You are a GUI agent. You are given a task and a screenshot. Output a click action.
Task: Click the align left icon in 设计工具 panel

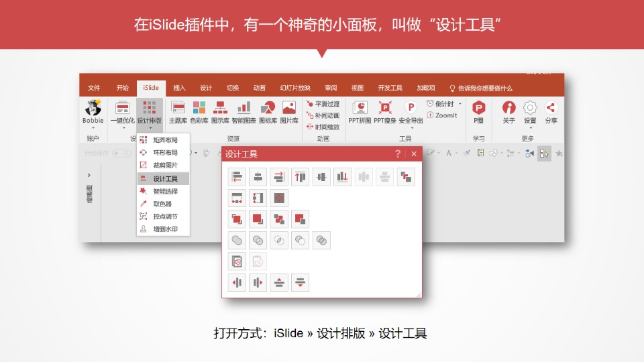[x=237, y=176]
